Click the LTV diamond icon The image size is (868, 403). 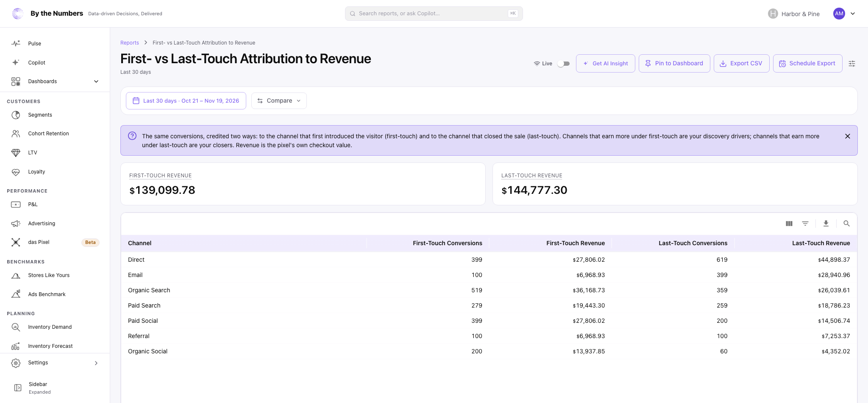tap(16, 153)
